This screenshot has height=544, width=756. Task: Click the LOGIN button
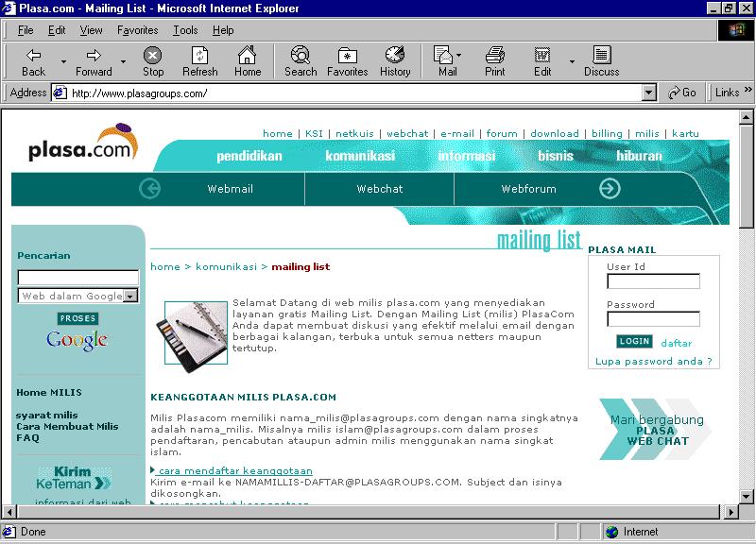click(x=634, y=341)
